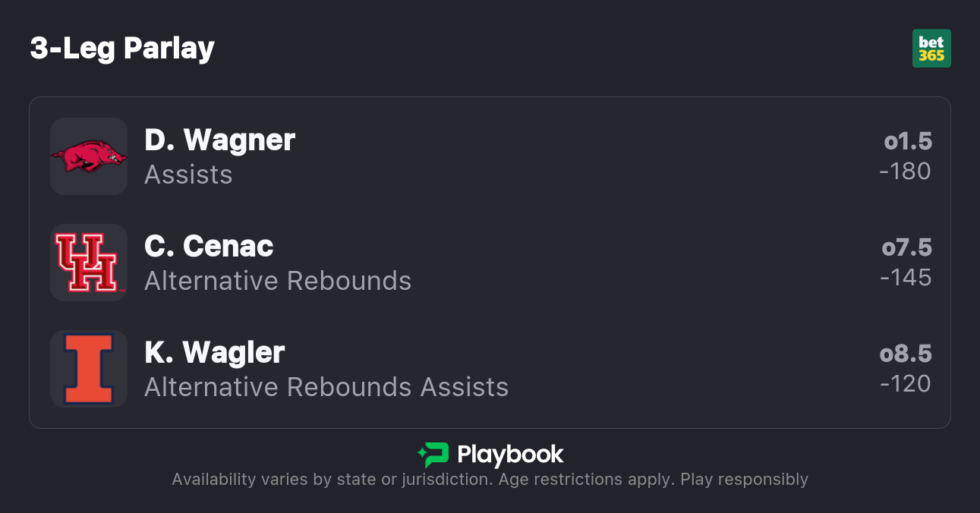Select the o1.5 assists line
This screenshot has width=980, height=513.
(x=908, y=141)
